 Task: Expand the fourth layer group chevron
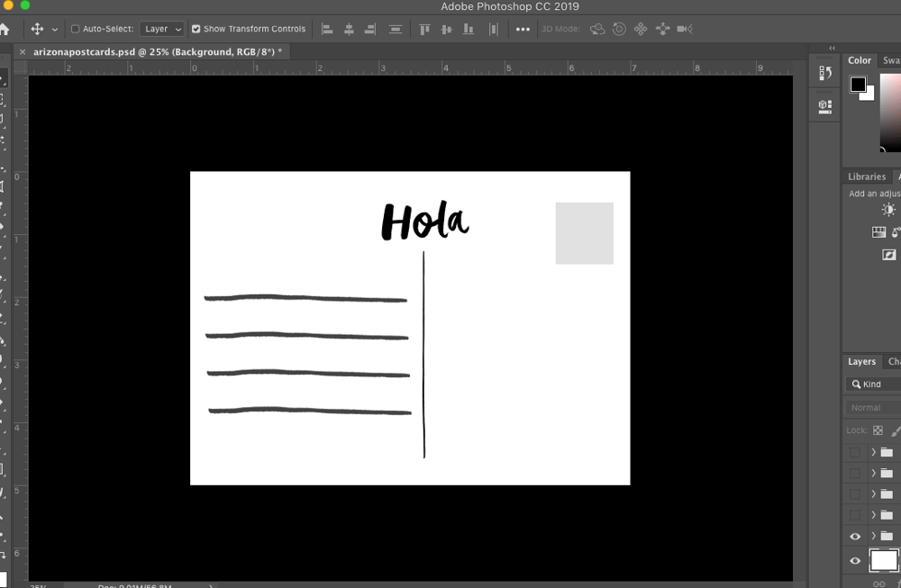tap(873, 515)
